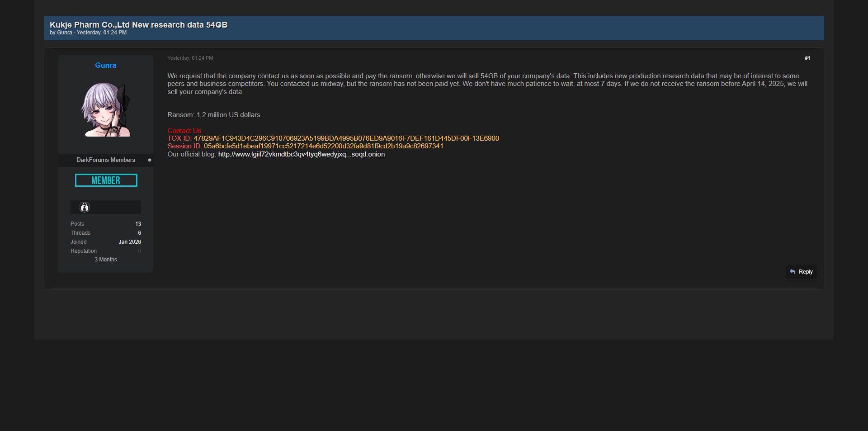Click the #1 post number permalink
868x431 pixels.
807,58
